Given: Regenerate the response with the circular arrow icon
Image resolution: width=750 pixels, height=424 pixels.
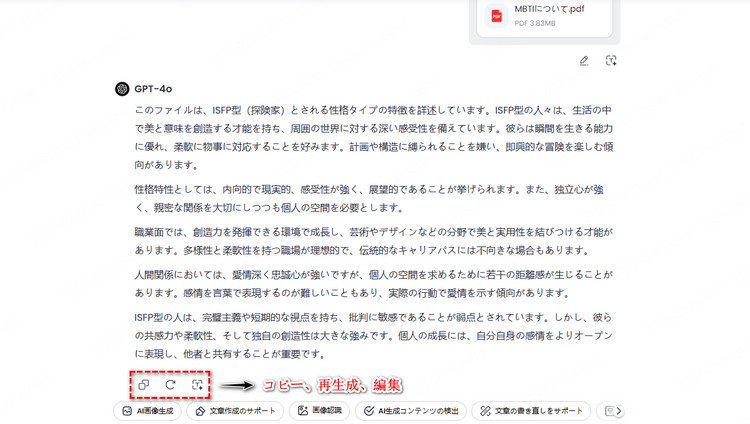Looking at the screenshot, I should pyautogui.click(x=170, y=385).
